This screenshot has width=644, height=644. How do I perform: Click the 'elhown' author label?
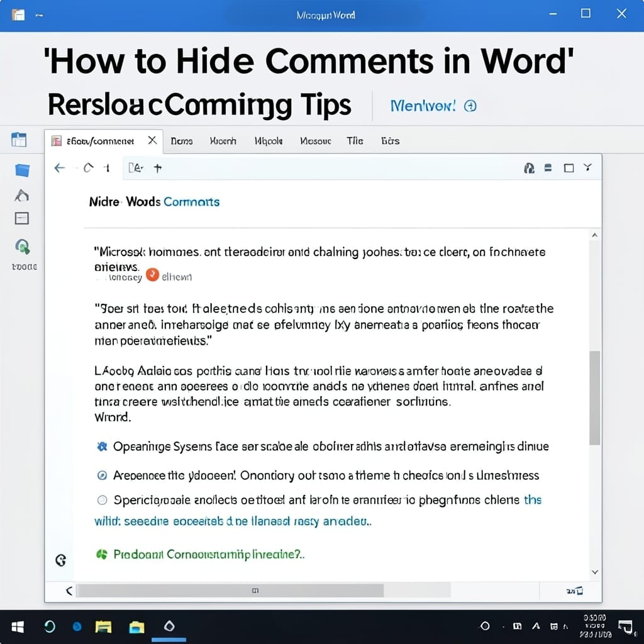pos(177,277)
